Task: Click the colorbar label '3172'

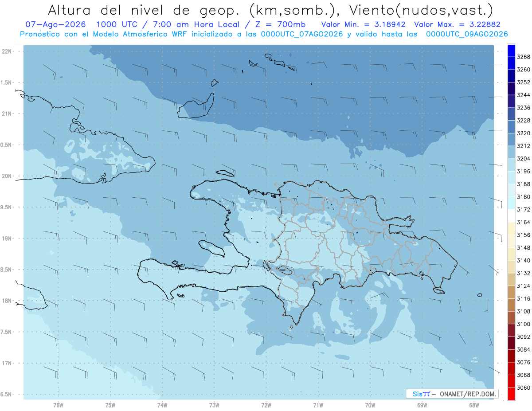Action: (524, 209)
